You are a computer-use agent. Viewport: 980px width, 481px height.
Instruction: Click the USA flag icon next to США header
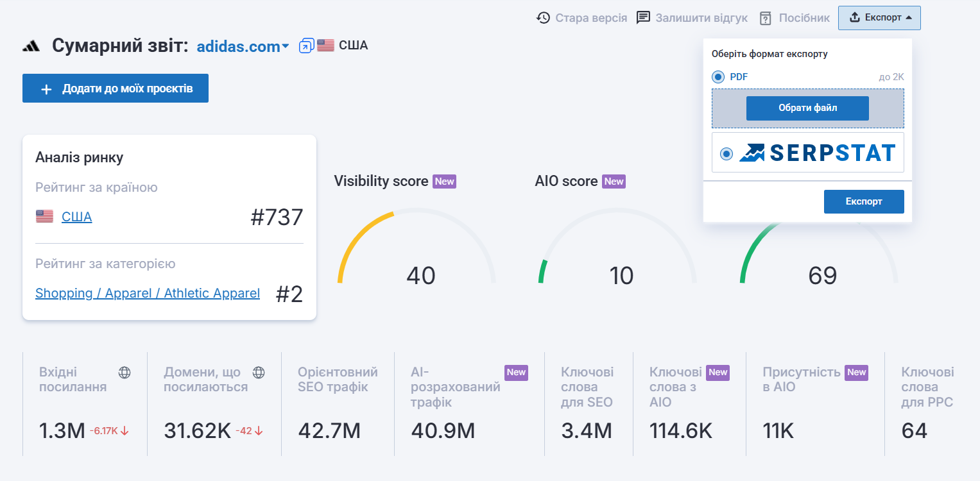[325, 46]
